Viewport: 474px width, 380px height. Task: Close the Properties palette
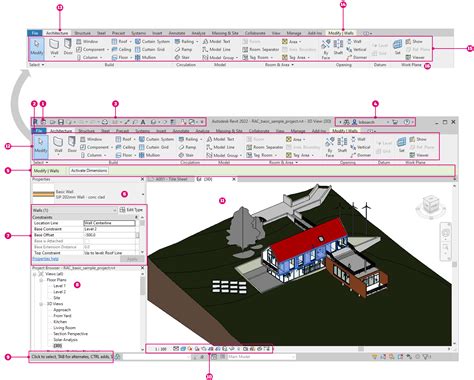tap(142, 179)
